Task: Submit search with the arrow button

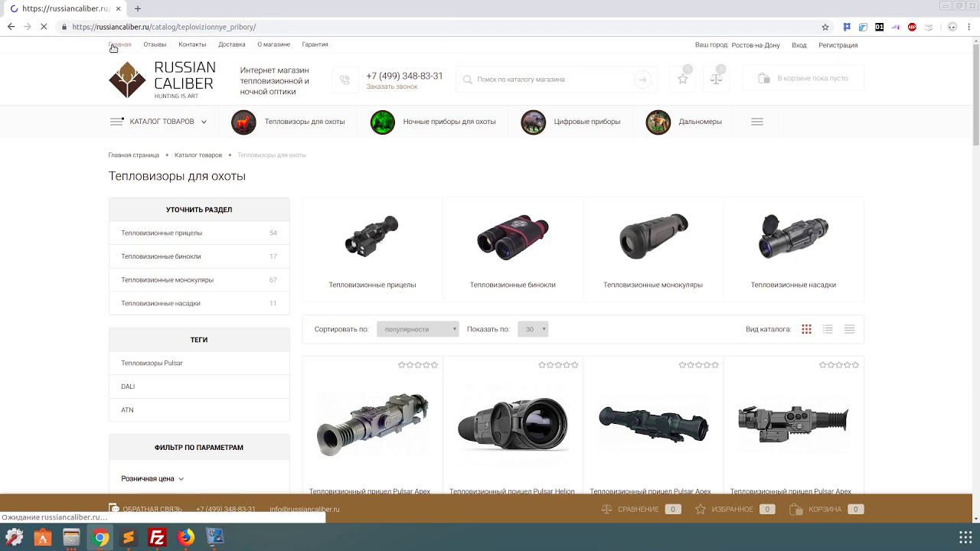Action: point(642,80)
